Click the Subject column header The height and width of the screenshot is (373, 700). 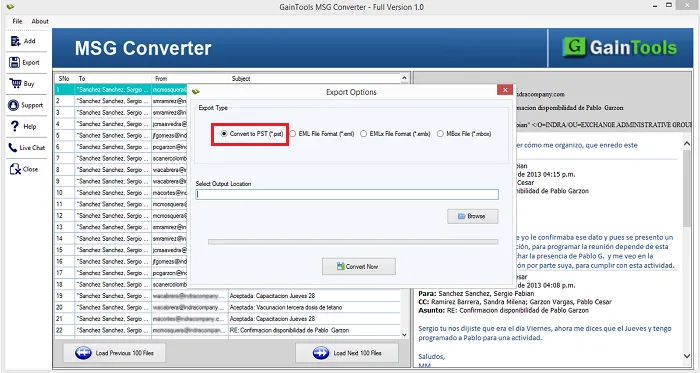tap(315, 79)
